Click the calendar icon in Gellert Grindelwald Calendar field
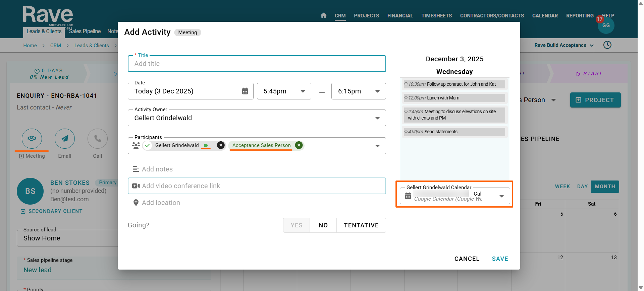 (x=408, y=196)
